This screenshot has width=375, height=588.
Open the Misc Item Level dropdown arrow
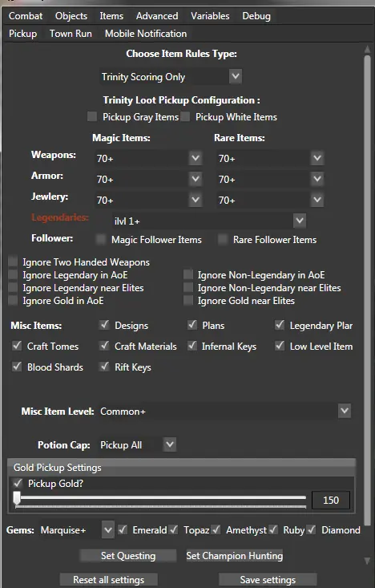(x=345, y=411)
